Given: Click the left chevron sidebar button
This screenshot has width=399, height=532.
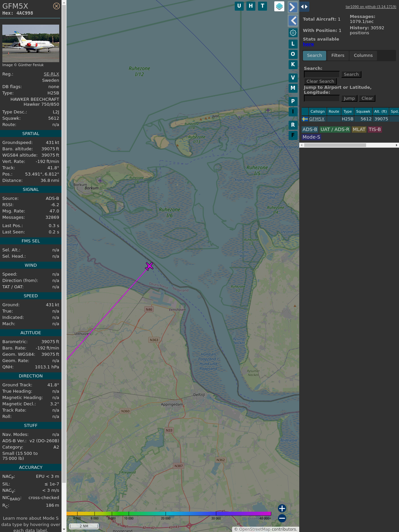Looking at the screenshot, I should (293, 21).
